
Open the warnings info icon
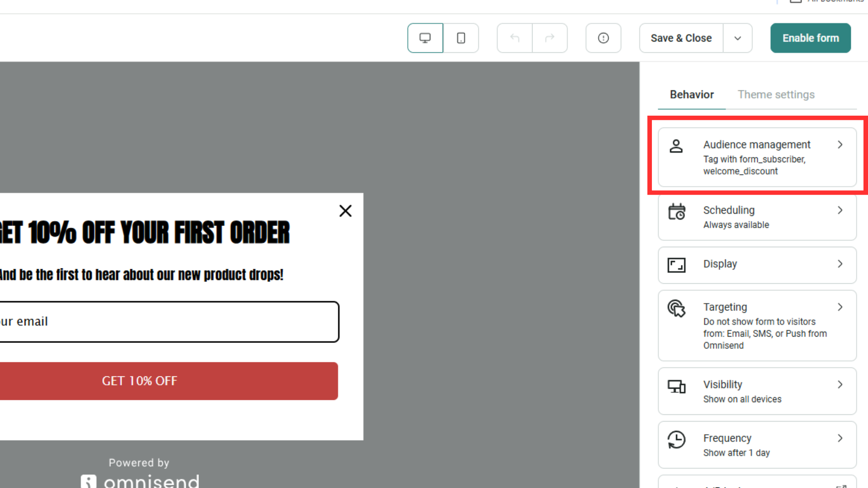[x=603, y=38]
